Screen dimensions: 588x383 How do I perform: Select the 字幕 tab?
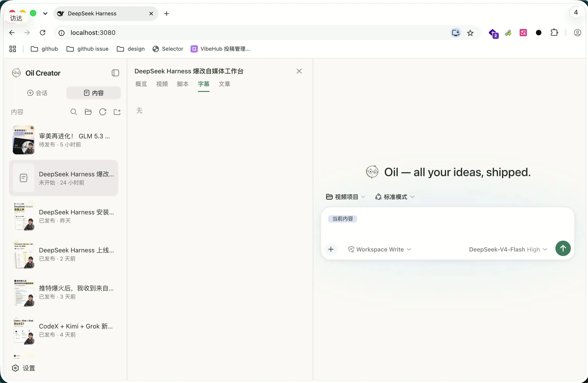(203, 84)
